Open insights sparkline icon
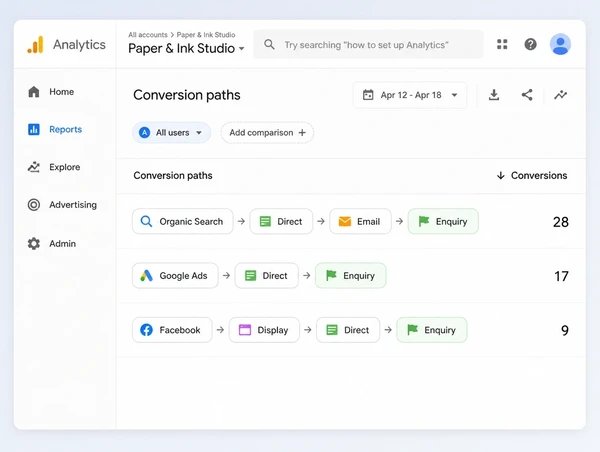 [560, 95]
